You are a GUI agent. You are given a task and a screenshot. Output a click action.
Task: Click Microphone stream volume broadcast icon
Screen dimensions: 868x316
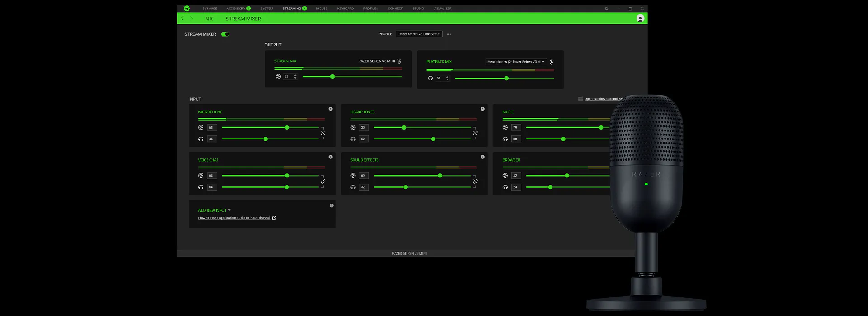201,128
